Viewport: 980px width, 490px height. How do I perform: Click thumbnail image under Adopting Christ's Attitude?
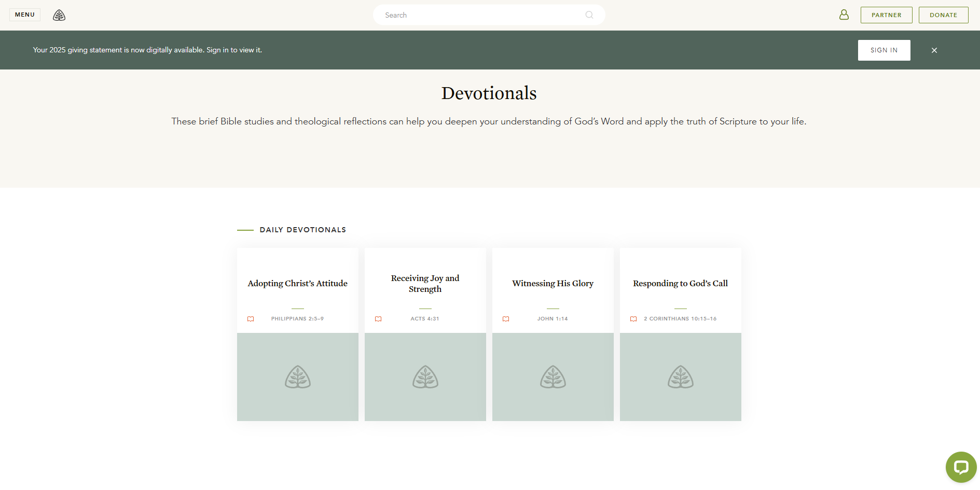tap(297, 377)
